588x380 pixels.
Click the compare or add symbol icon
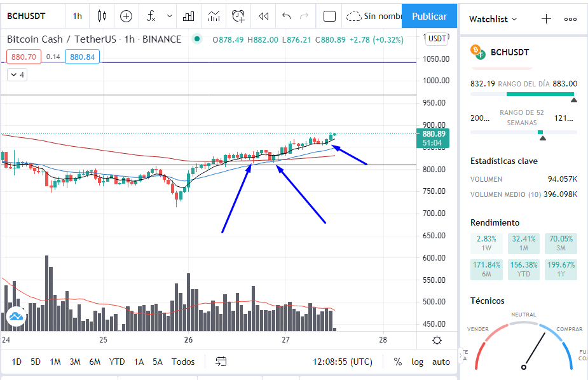click(x=126, y=16)
